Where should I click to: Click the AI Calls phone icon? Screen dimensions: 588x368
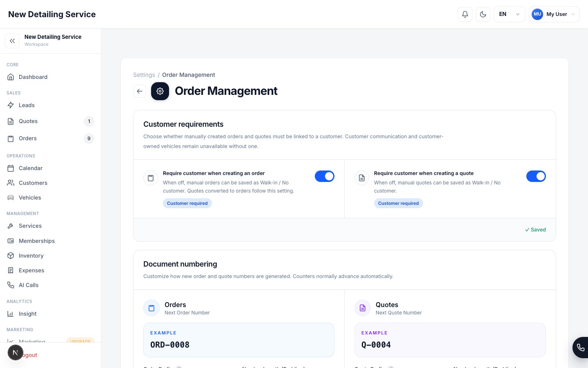(x=11, y=285)
